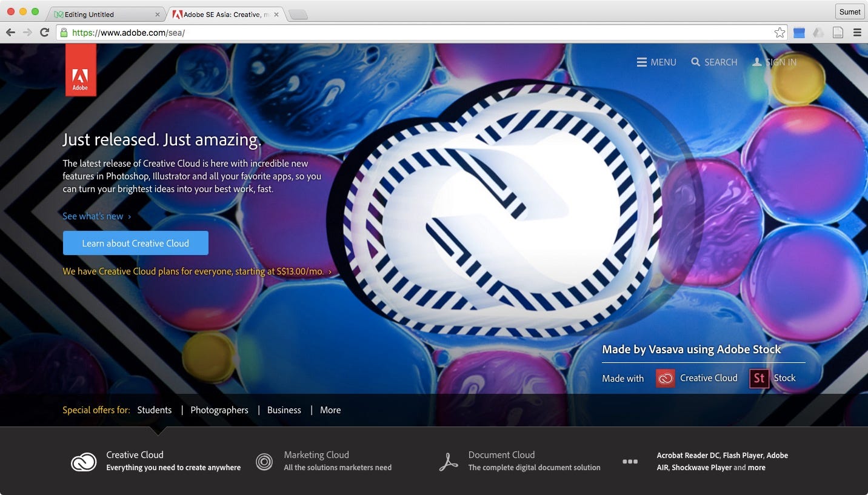Click the SEARCH magnifier icon
868x495 pixels.
coord(696,62)
